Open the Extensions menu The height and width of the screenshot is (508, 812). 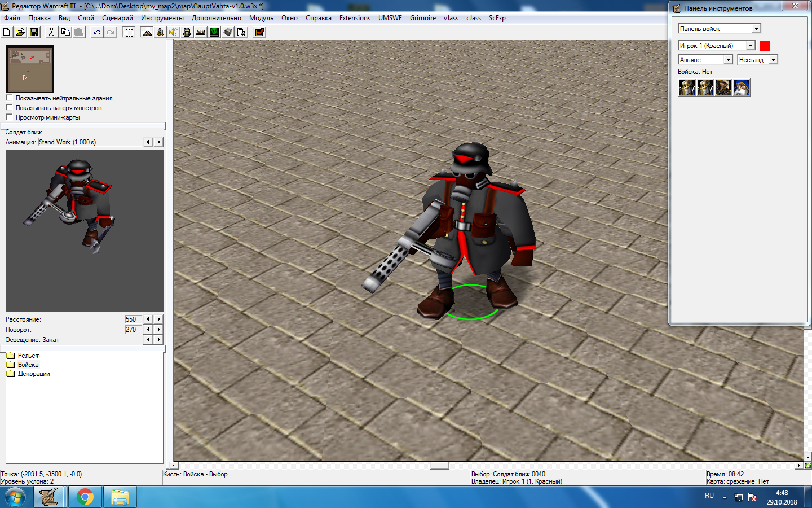[355, 18]
